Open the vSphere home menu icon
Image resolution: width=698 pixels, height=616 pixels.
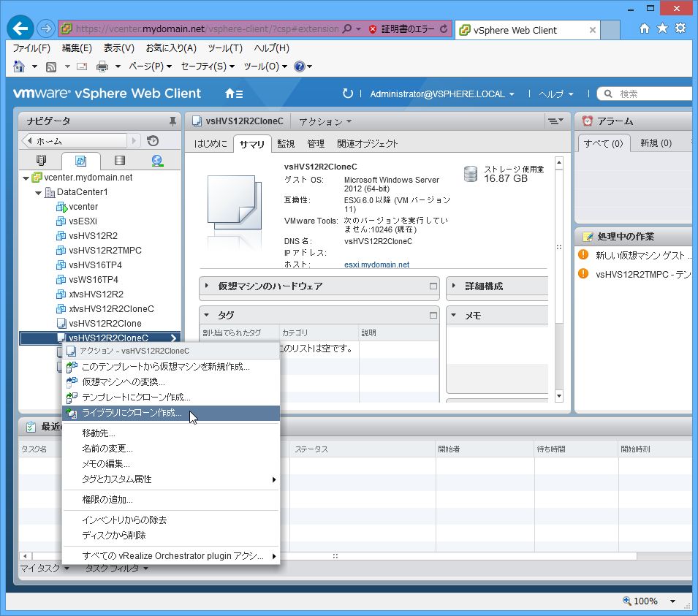click(x=234, y=94)
